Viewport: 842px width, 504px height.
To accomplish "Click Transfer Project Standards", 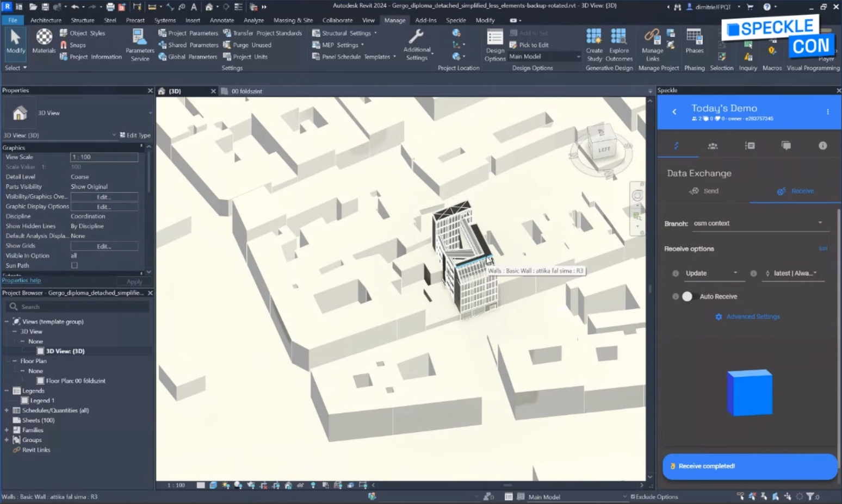I will tap(263, 33).
